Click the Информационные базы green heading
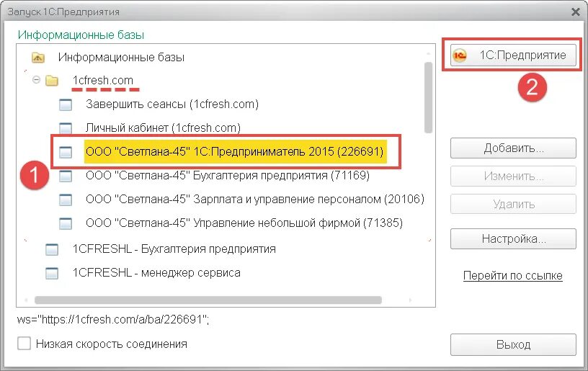This screenshot has width=588, height=371. 81,35
